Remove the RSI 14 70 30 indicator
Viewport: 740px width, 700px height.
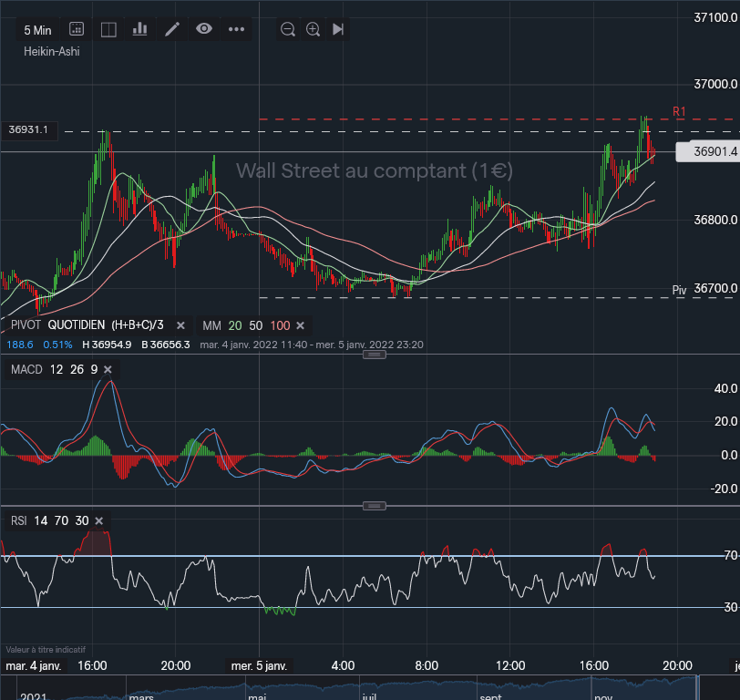pos(98,520)
